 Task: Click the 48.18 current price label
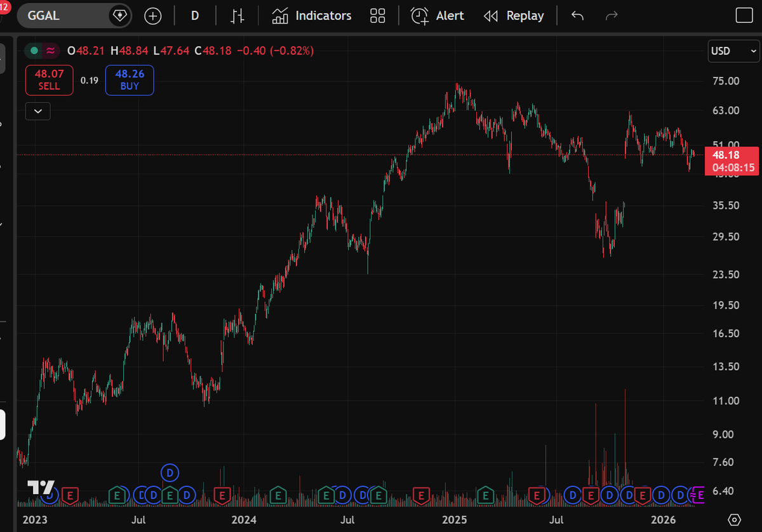[725, 155]
